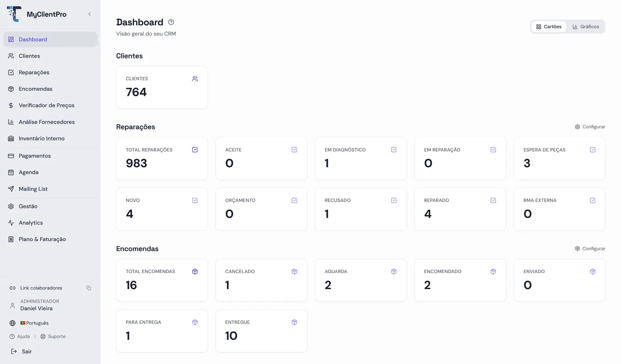Open the Em Diagnóstico repairs card
Viewport: 621px width, 364px height.
pos(361,159)
